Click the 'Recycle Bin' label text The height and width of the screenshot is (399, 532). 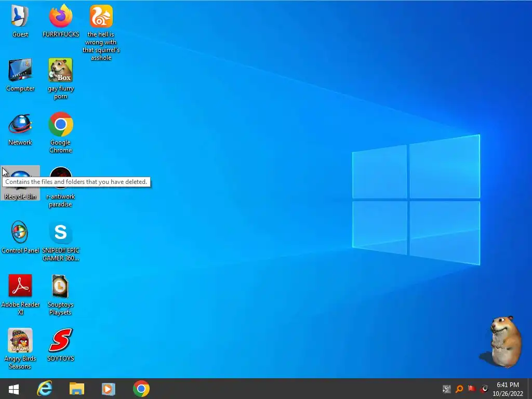click(20, 196)
